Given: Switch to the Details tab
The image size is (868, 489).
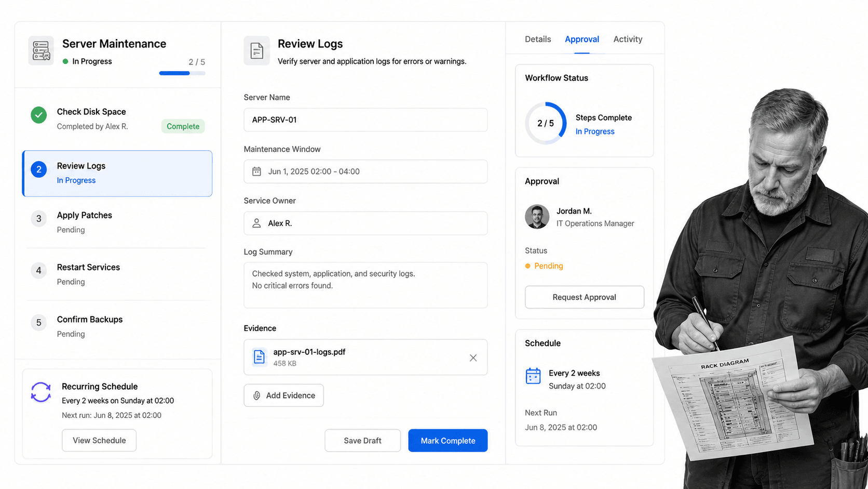Looking at the screenshot, I should pyautogui.click(x=538, y=39).
